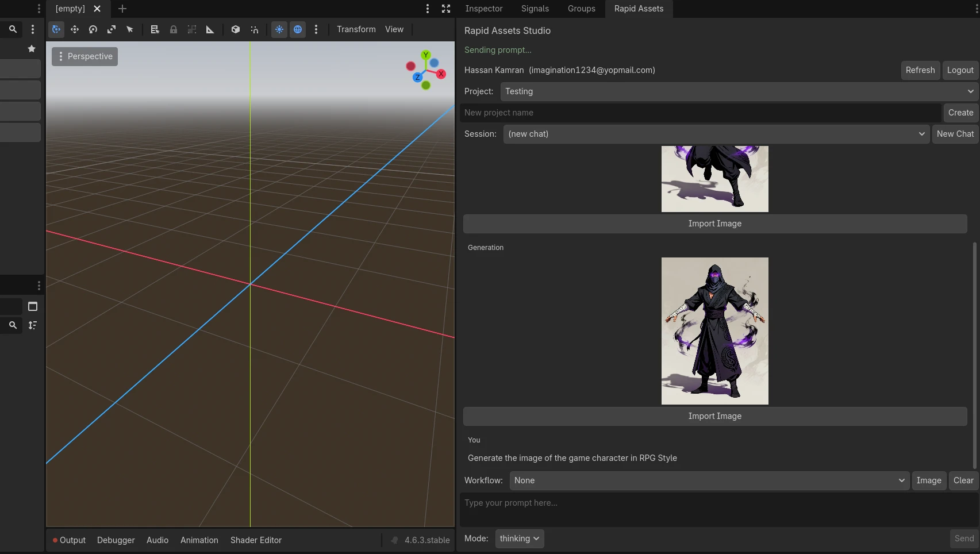Open the file sort options icon
This screenshot has width=980, height=554.
pos(33,325)
